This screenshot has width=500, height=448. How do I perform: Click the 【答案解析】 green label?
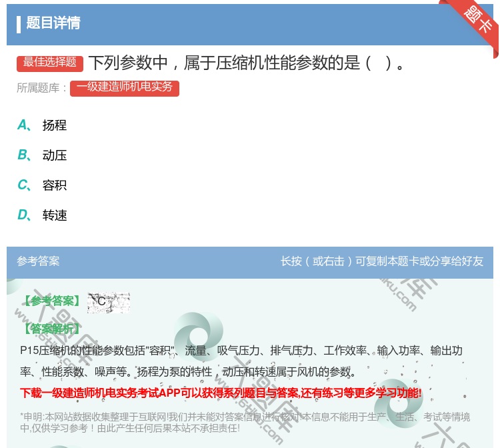pyautogui.click(x=52, y=329)
